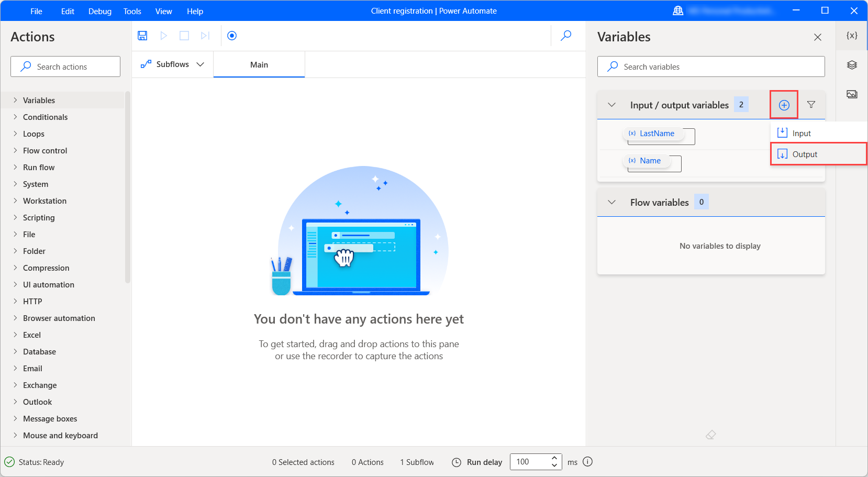868x477 pixels.
Task: Close the Variables pane with the X
Action: (817, 37)
